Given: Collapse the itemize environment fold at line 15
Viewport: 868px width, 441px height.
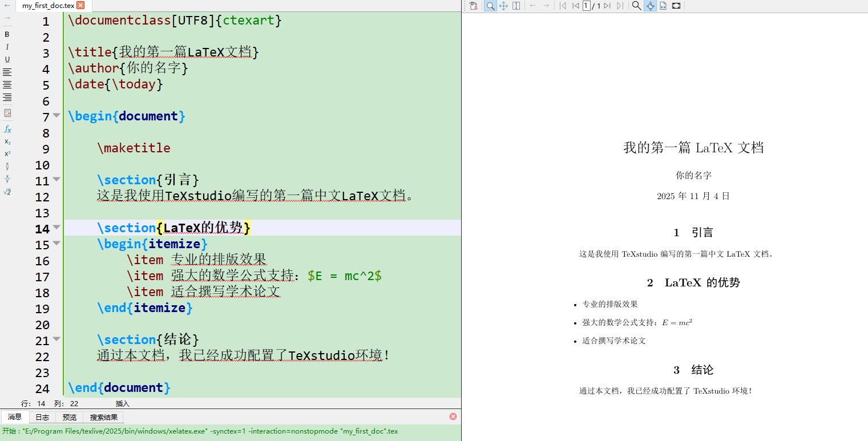Looking at the screenshot, I should 56,243.
